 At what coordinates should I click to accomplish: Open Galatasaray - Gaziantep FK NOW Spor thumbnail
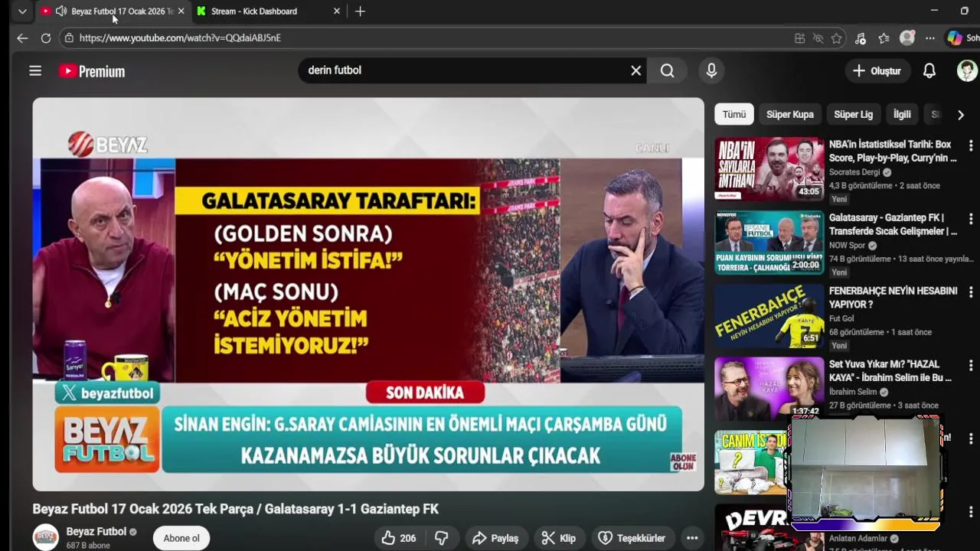tap(769, 242)
